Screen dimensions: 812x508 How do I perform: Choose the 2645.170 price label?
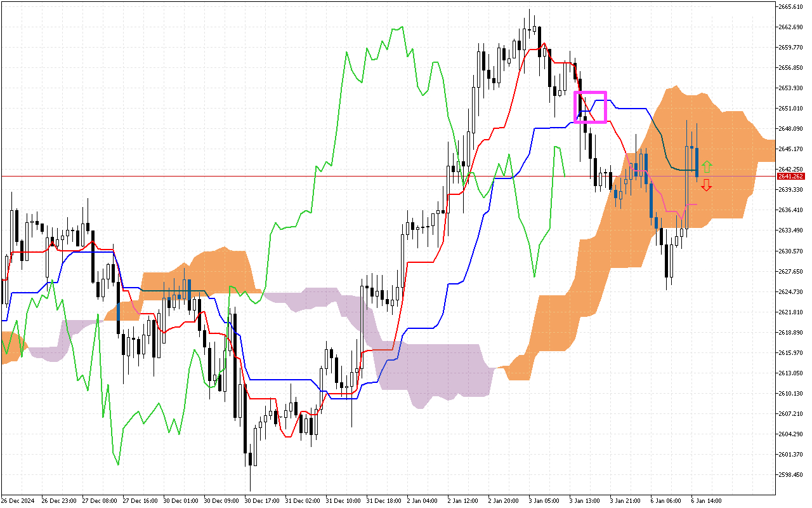coord(790,149)
